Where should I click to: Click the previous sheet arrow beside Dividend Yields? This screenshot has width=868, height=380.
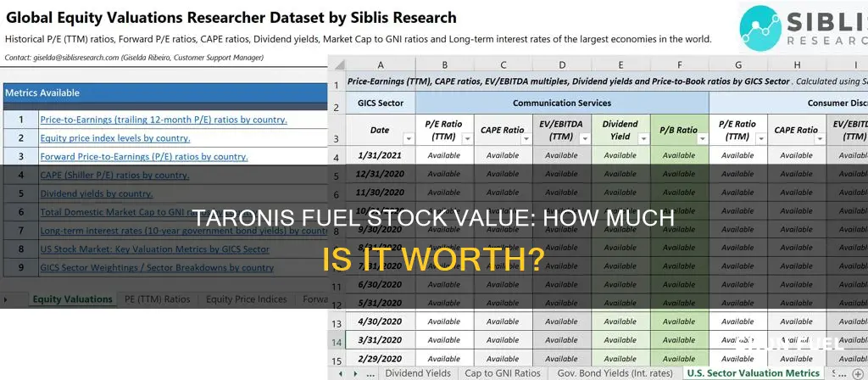pos(341,374)
